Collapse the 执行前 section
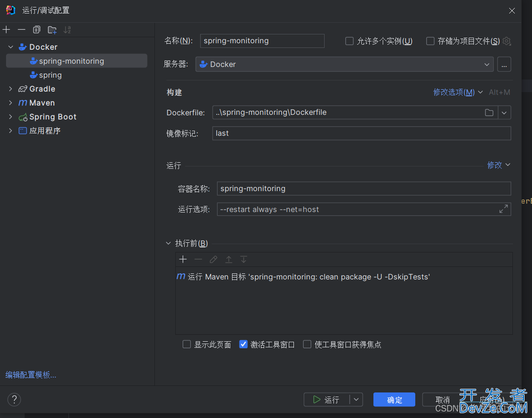The width and height of the screenshot is (532, 418). pos(168,243)
